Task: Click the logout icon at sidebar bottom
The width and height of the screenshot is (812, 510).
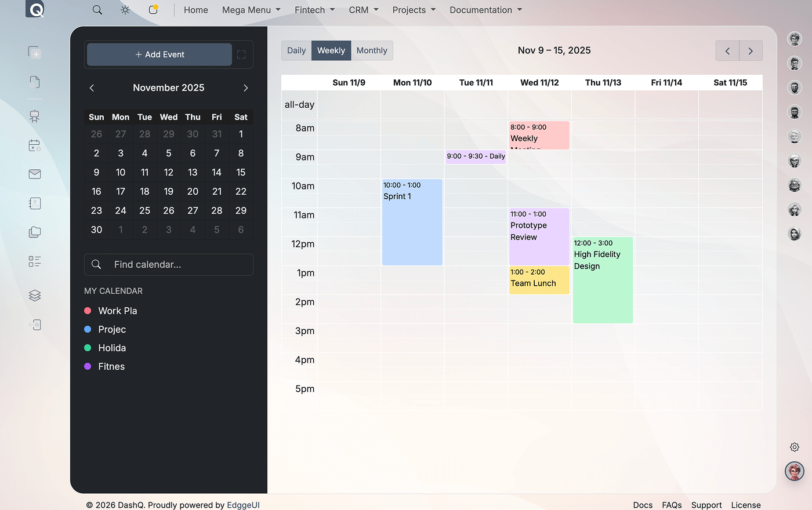Action: [34, 325]
